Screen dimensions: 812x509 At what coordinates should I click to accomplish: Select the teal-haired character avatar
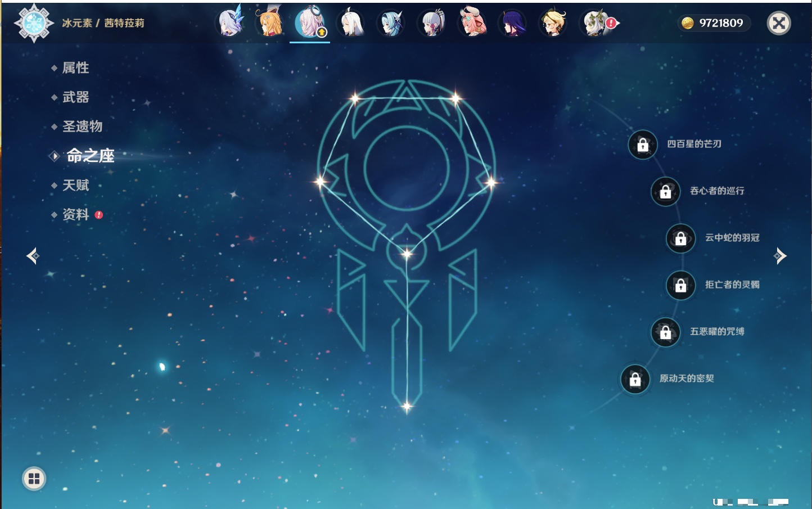(391, 23)
